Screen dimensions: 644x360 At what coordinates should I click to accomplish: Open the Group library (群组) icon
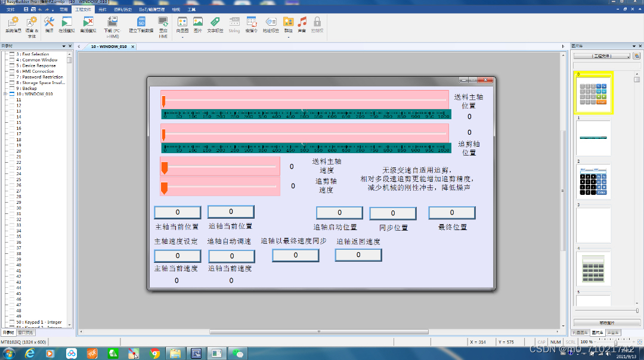click(289, 24)
